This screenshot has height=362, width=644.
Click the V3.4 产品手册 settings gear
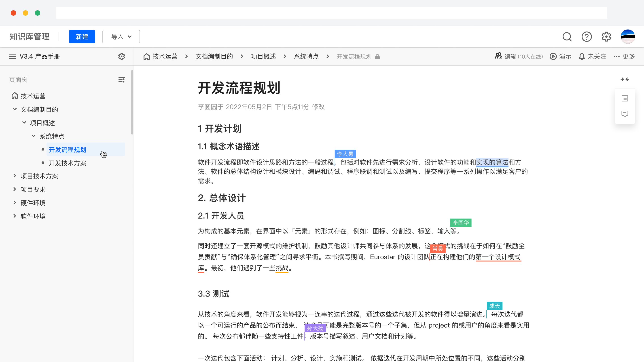pos(121,57)
